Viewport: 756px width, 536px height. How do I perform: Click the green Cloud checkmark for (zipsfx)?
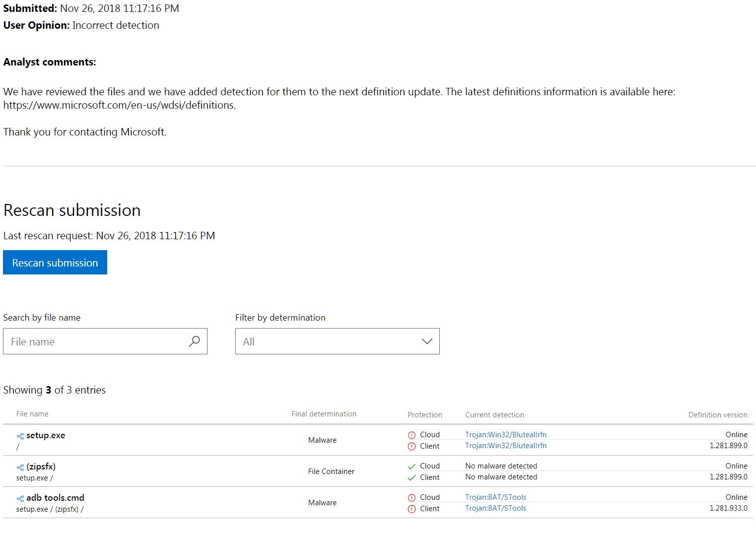point(412,467)
